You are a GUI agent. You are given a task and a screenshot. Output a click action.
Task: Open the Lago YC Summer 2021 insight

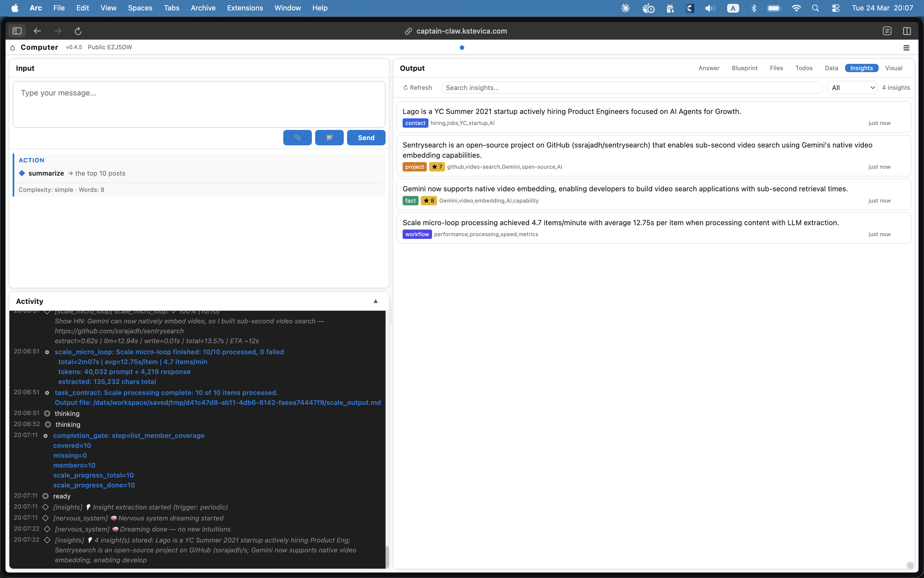tap(653, 117)
